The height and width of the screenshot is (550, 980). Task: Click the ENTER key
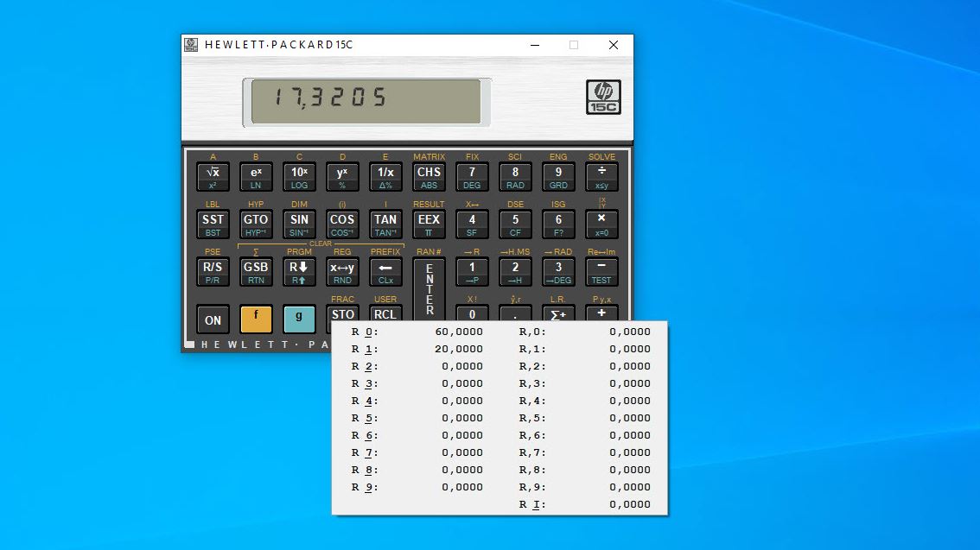(429, 289)
